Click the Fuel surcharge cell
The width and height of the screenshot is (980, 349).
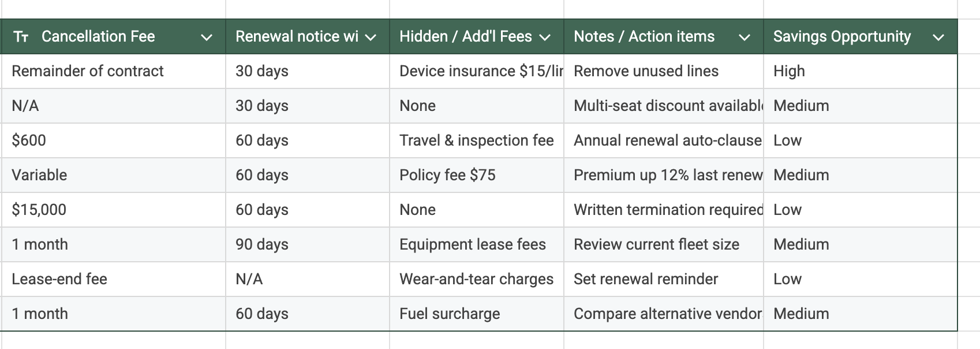450,314
